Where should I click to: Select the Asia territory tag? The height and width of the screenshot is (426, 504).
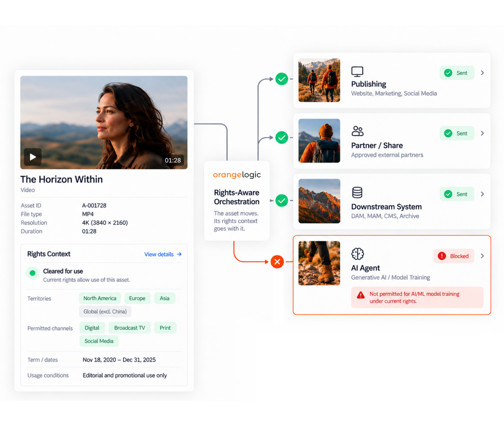(x=165, y=298)
